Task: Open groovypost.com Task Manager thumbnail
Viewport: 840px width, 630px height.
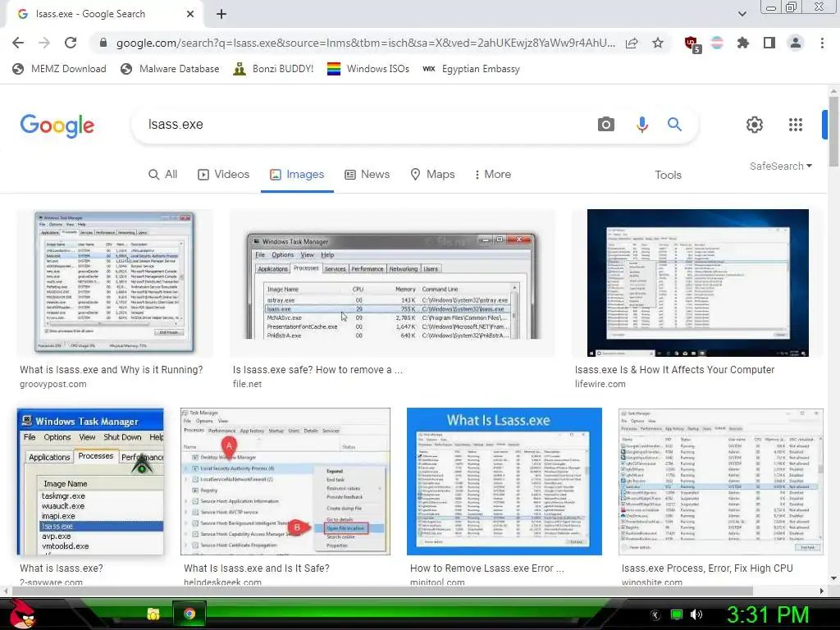Action: [x=115, y=283]
